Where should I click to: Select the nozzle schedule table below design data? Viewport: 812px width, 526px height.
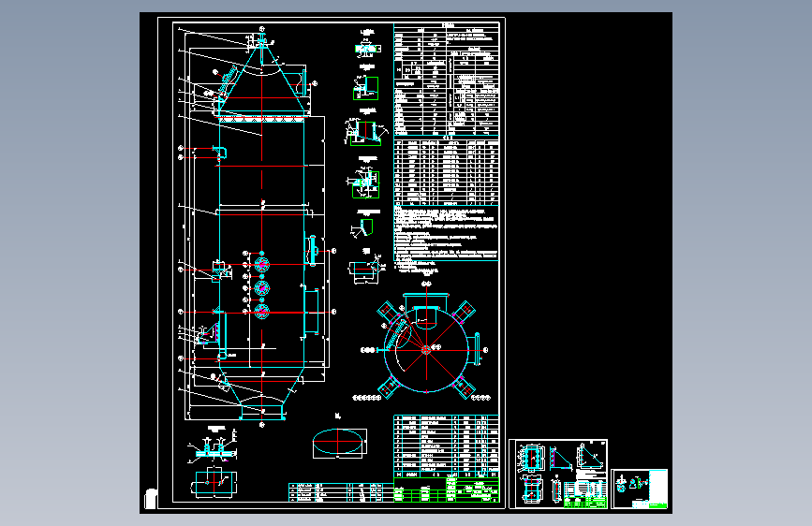tap(447, 171)
